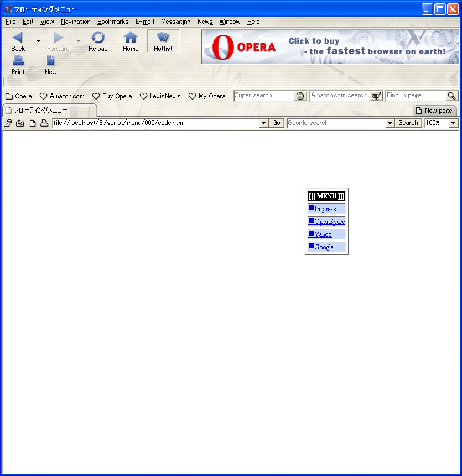
Task: Open the Help menu
Action: click(x=253, y=22)
